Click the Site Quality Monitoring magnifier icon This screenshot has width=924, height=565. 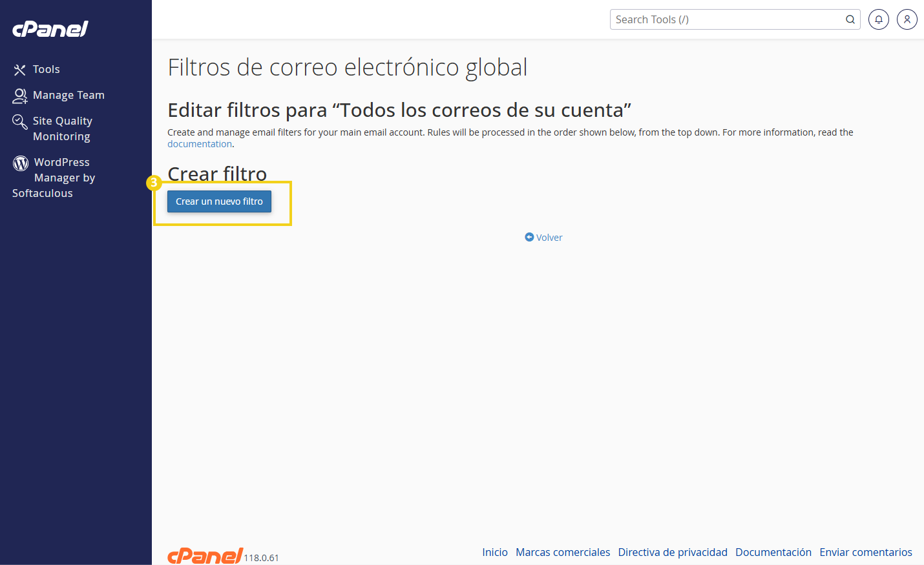tap(19, 121)
